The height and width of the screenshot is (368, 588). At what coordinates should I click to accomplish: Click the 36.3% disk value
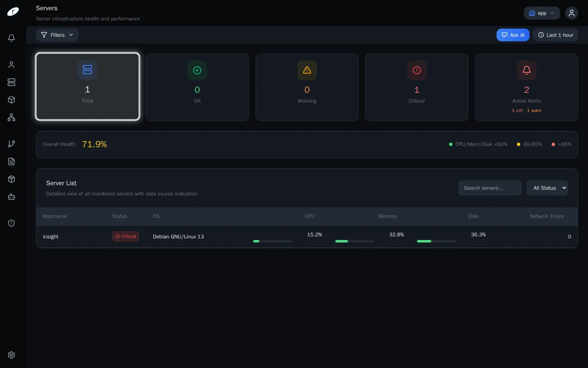point(478,235)
